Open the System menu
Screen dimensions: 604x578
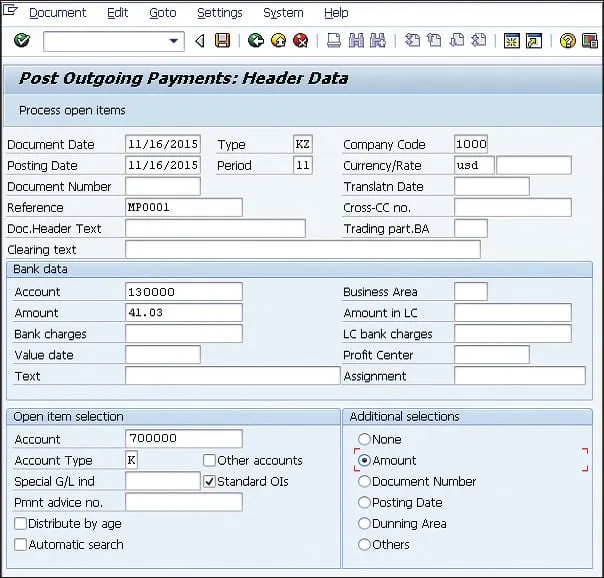pyautogui.click(x=283, y=13)
